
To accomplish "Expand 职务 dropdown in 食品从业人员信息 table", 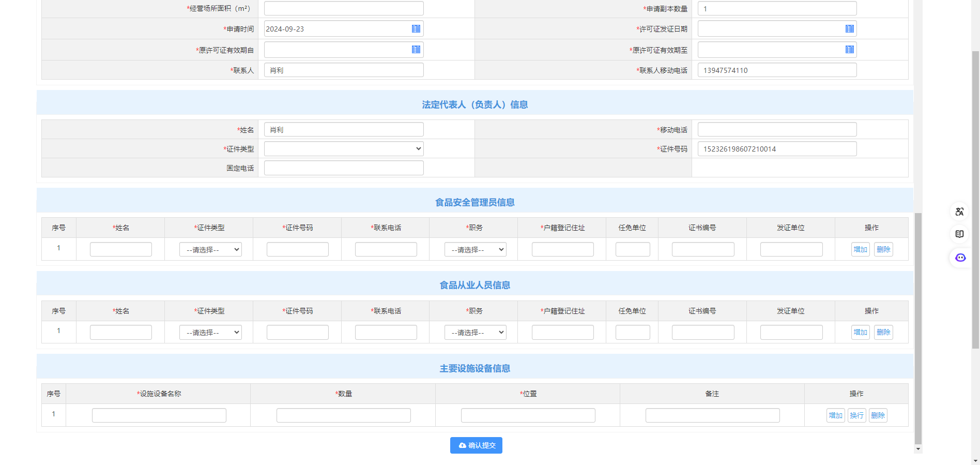I will pyautogui.click(x=475, y=333).
